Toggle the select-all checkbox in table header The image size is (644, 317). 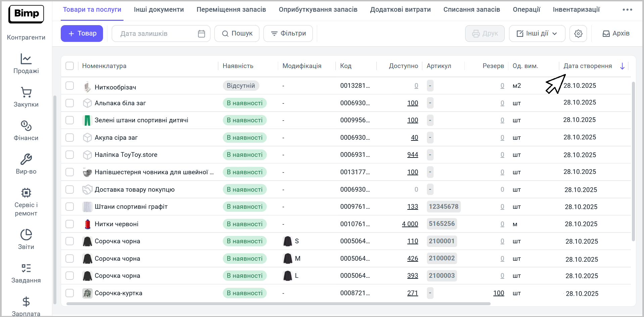point(69,66)
